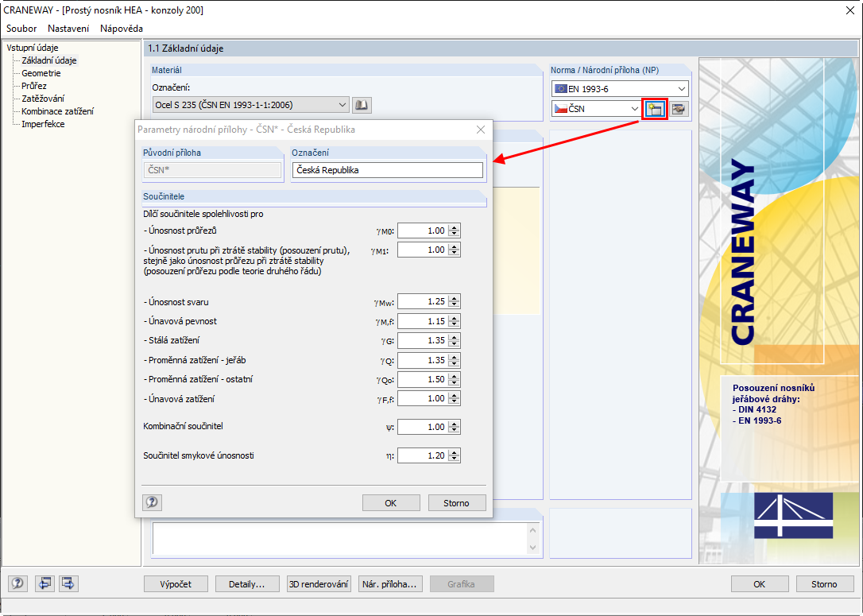The width and height of the screenshot is (863, 616).
Task: Adjust the γMw spinner arrows
Action: pyautogui.click(x=454, y=302)
